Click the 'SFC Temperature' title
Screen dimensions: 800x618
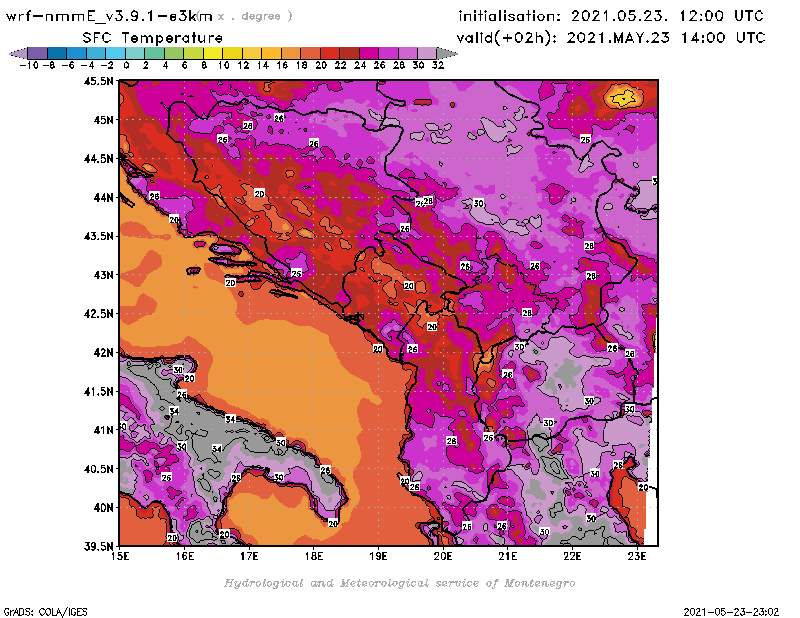tap(153, 38)
